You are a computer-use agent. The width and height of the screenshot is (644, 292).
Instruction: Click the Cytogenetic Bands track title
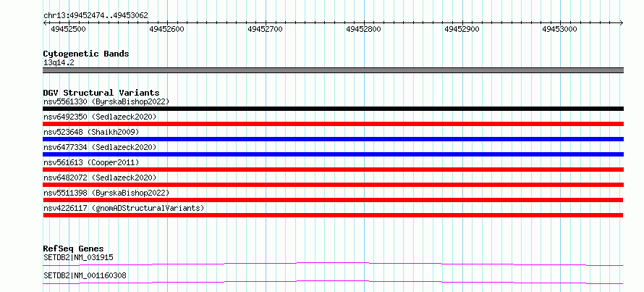[86, 54]
